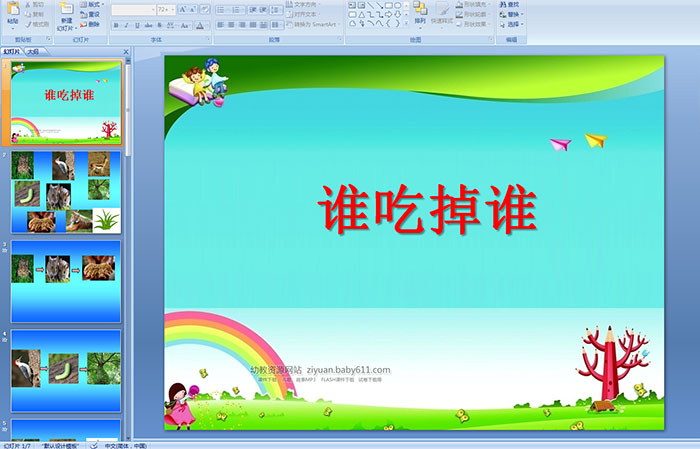Select the Slides (幻灯片) pane tab
700x449 pixels.
[x=12, y=51]
